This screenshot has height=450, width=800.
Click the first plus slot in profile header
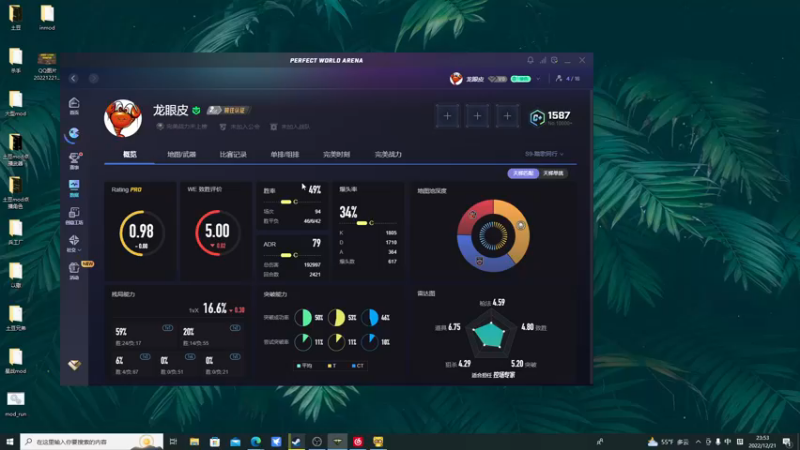coord(447,116)
